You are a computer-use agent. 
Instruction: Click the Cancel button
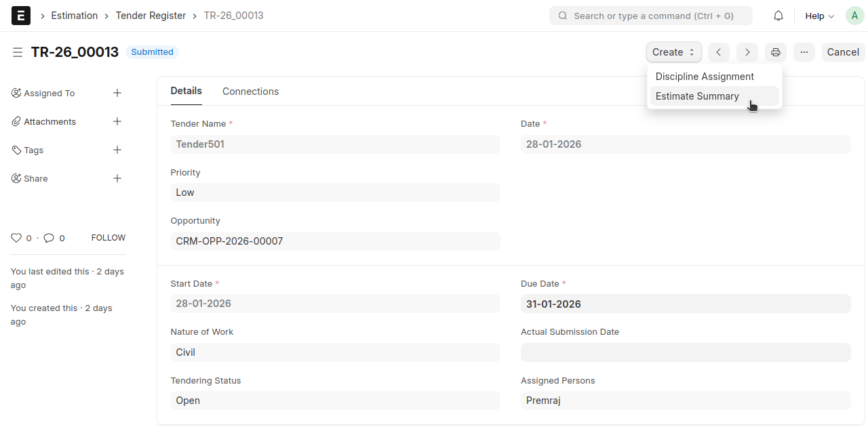click(x=843, y=52)
